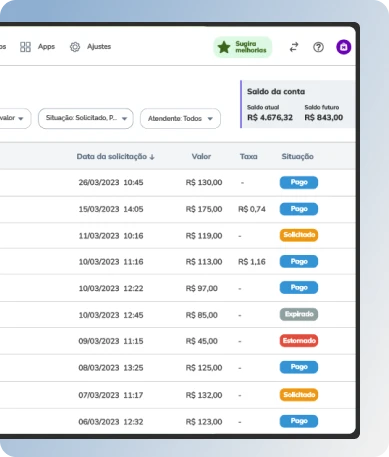Image resolution: width=389 pixels, height=457 pixels.
Task: Click the fee R$ 0,74
Action: (252, 209)
